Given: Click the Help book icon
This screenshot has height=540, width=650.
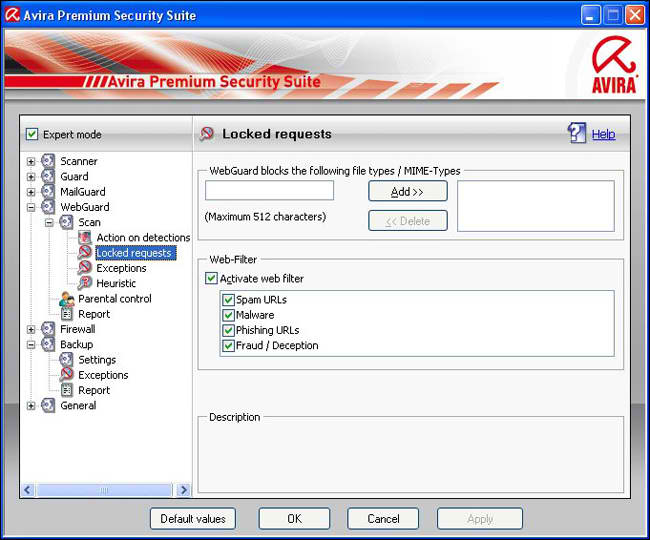Looking at the screenshot, I should point(576,133).
